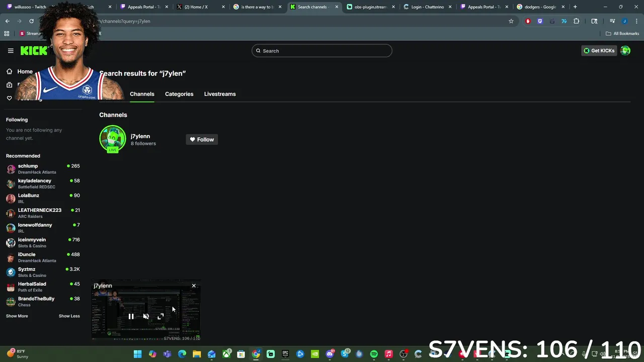Open the user avatar menu on Kick
644x362 pixels.
click(625, 51)
